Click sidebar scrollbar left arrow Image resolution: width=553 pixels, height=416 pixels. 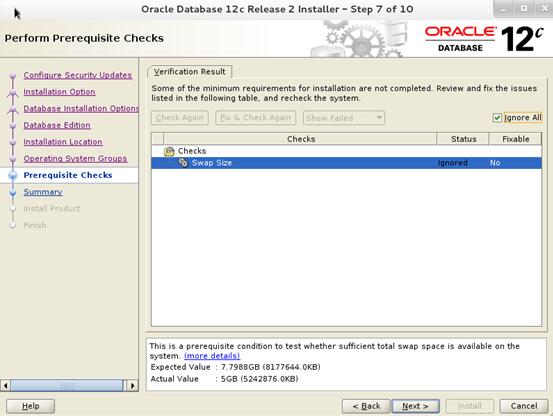click(5, 385)
